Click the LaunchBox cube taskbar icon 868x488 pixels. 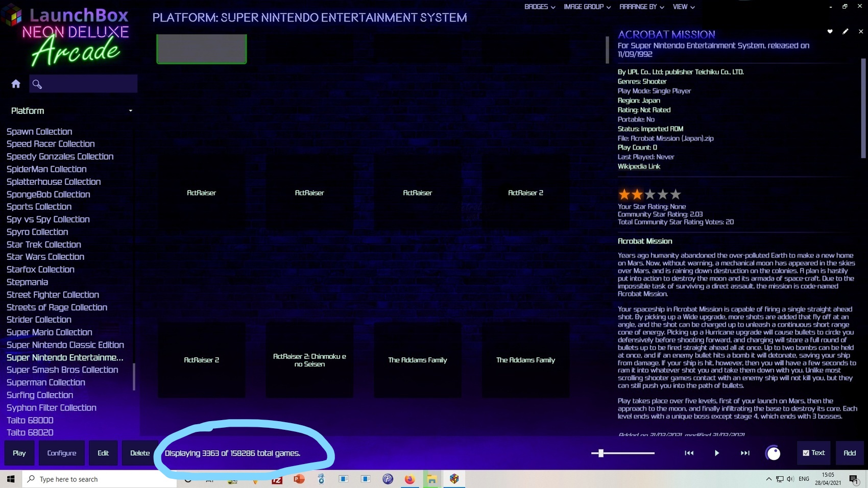[x=454, y=479]
